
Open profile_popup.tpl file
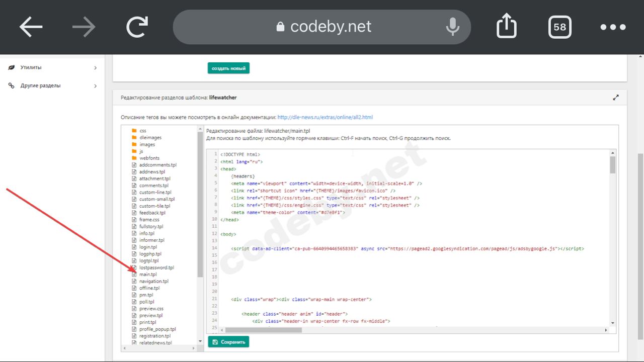pos(157,329)
